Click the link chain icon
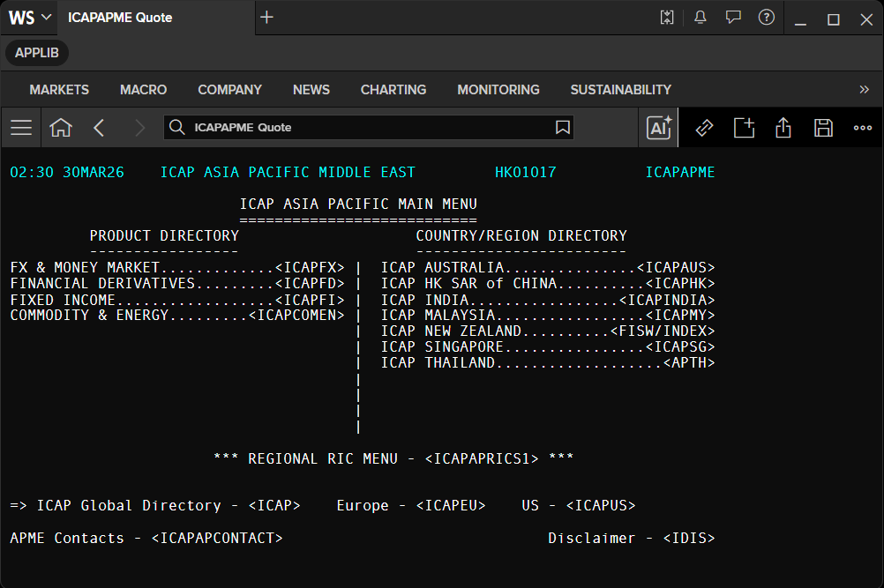The height and width of the screenshot is (588, 884). pos(704,128)
